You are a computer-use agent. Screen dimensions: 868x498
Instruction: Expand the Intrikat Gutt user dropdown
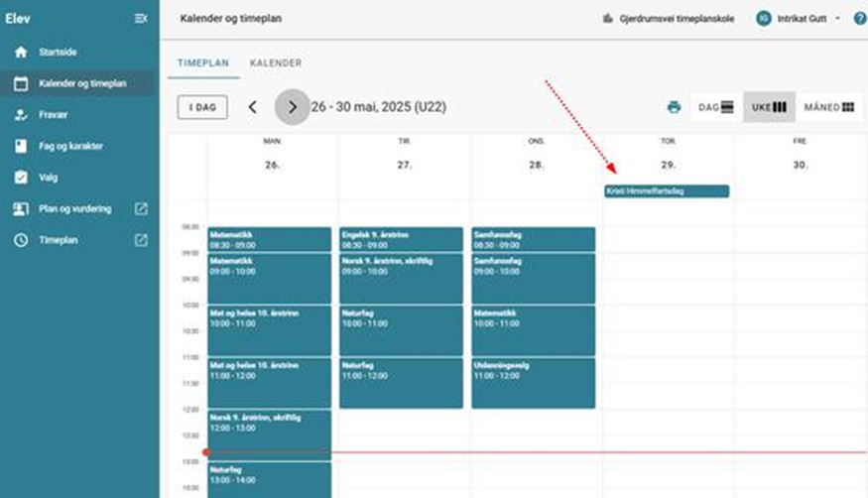tap(837, 18)
